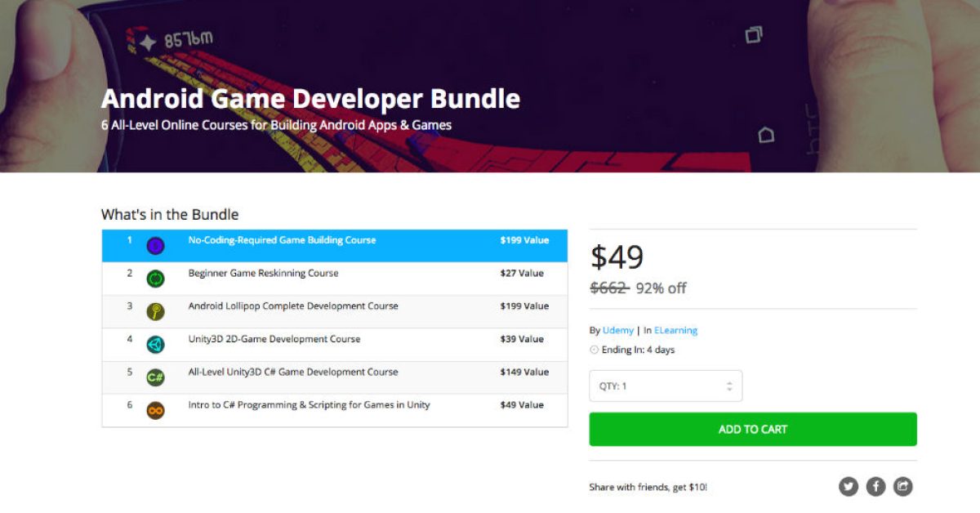Select the No-Coding-Required Game Building Course row
Screen dimensions: 980x513
282,241
